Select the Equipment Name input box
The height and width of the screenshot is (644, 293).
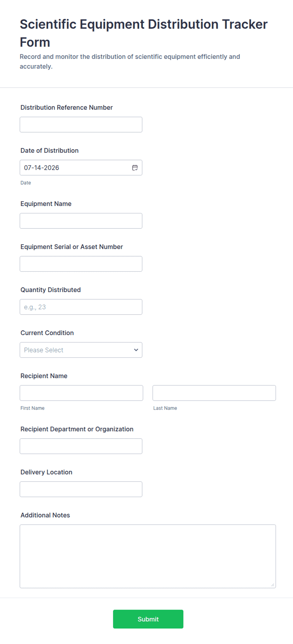(x=81, y=221)
